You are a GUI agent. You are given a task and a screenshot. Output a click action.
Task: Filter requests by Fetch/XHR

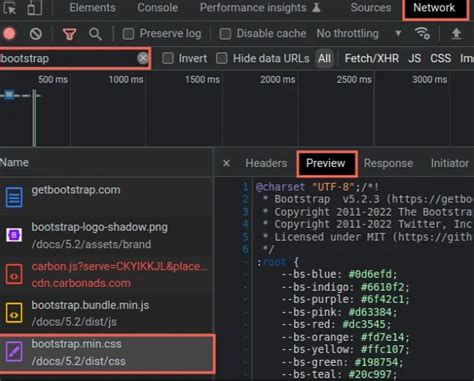click(x=372, y=59)
